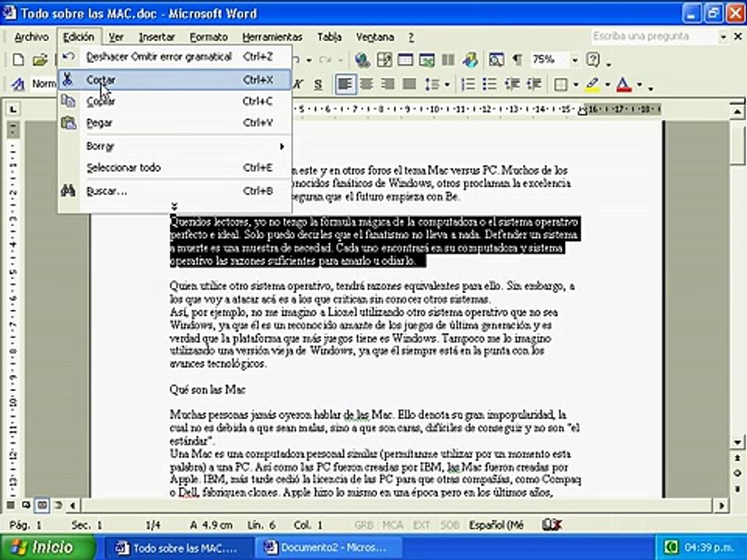Choose Buscar... from the menu
This screenshot has width=747, height=560.
[175, 191]
